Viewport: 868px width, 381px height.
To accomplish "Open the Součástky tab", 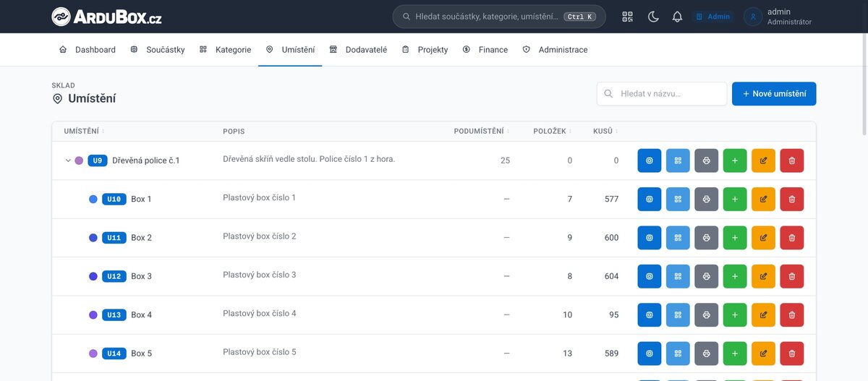I will coord(157,50).
